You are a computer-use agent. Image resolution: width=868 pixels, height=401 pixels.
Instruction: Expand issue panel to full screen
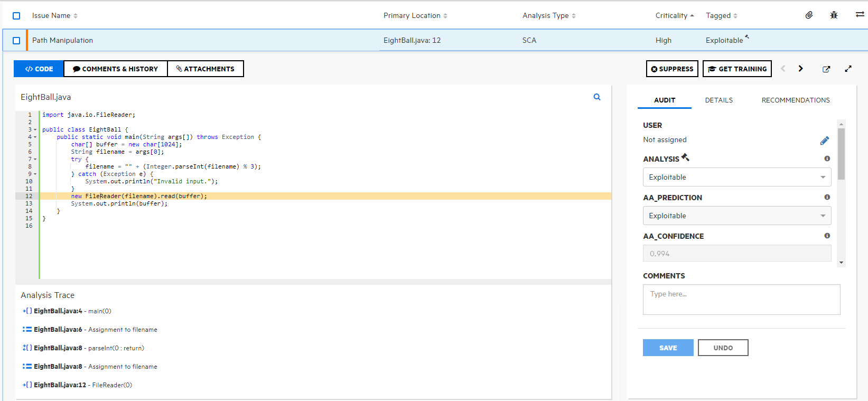pyautogui.click(x=848, y=69)
